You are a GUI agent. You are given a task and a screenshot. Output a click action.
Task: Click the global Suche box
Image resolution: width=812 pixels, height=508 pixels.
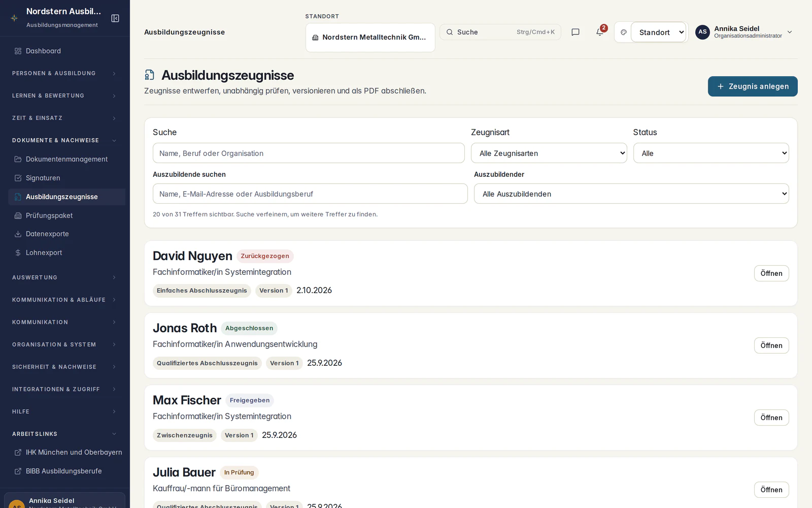click(500, 32)
